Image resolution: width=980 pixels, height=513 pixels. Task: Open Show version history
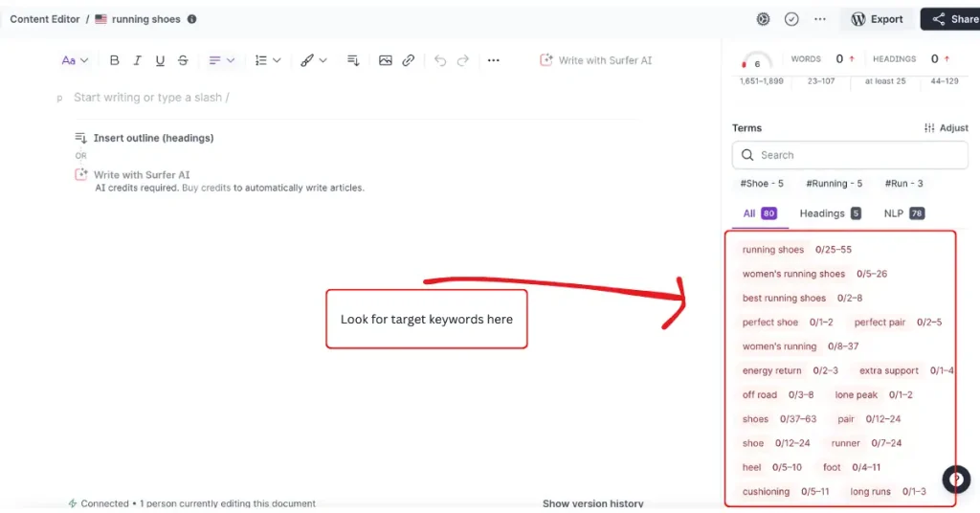tap(592, 503)
